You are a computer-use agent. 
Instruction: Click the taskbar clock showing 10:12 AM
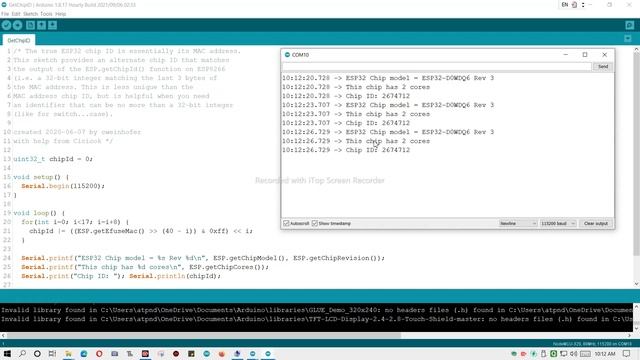(x=605, y=353)
